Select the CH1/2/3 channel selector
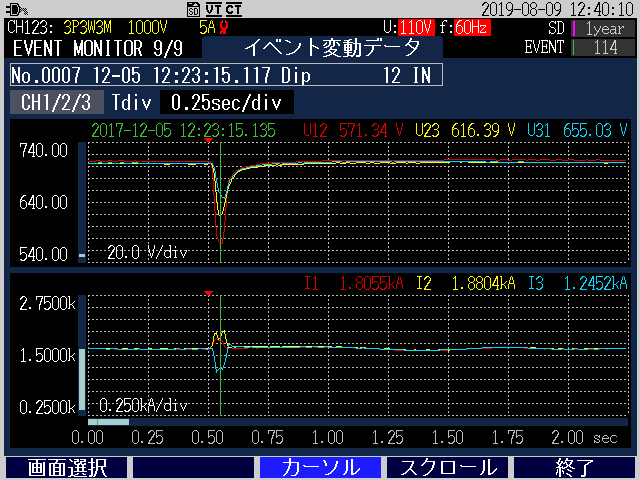Viewport: 640px width, 480px height. point(56,102)
